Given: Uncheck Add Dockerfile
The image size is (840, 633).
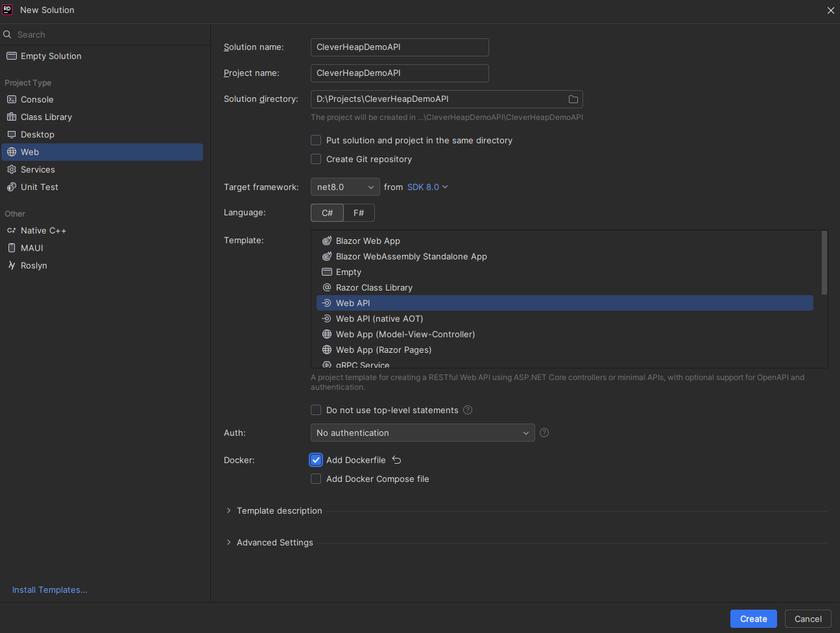Looking at the screenshot, I should point(315,460).
